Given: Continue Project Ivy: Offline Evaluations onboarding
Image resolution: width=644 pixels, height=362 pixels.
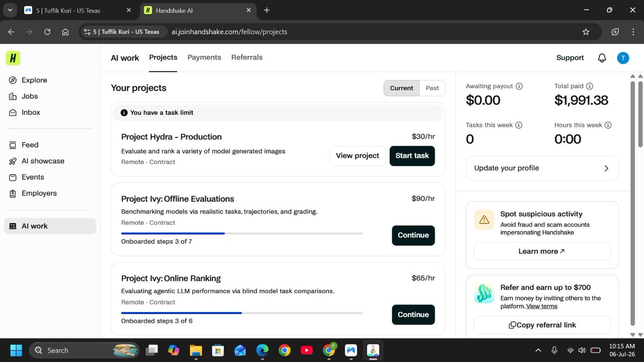Looking at the screenshot, I should pos(413,235).
